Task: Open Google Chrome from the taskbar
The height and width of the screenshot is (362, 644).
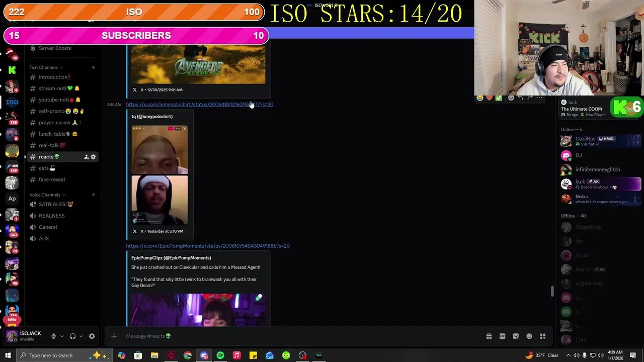Action: pos(188,355)
